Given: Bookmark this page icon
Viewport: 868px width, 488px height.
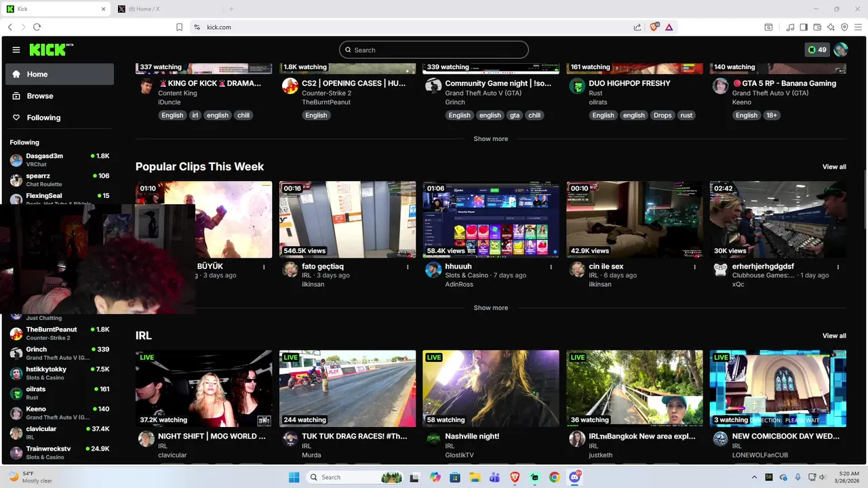Looking at the screenshot, I should [180, 27].
